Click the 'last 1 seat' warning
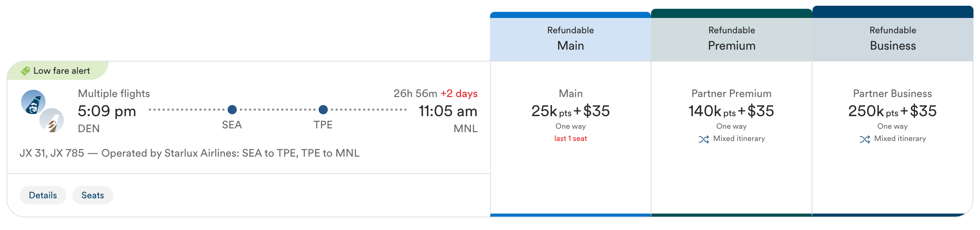Viewport: 980px width, 230px height. (570, 139)
